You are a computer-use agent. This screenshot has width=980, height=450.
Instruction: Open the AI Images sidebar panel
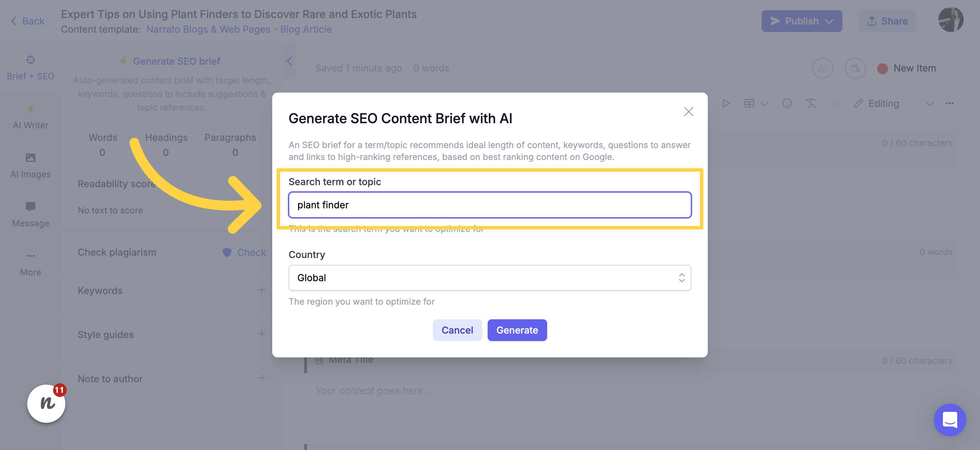(30, 166)
